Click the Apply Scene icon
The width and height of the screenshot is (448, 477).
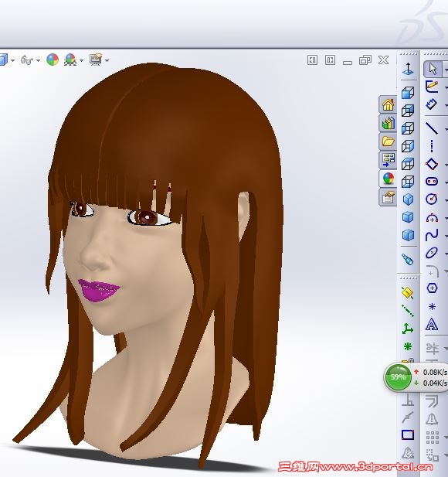(x=70, y=60)
